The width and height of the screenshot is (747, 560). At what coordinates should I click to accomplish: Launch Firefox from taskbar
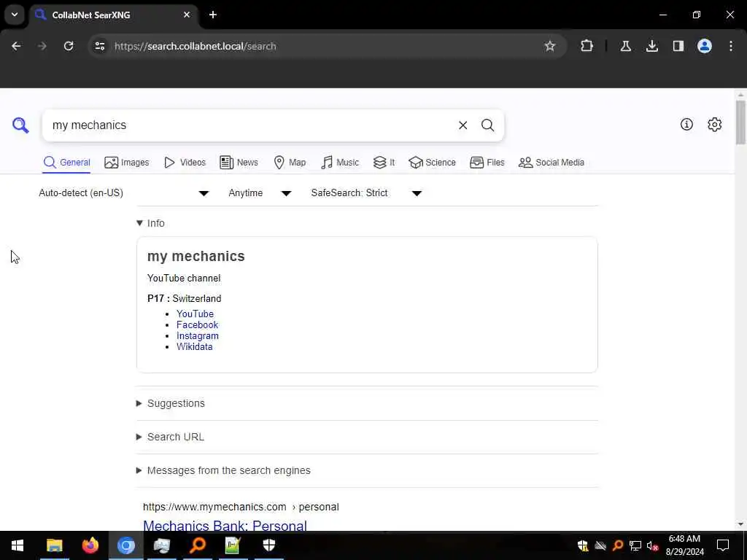pos(90,545)
